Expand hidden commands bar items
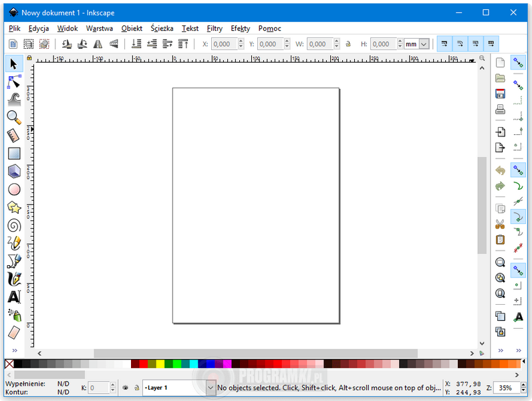Image resolution: width=532 pixels, height=401 pixels. tap(501, 350)
